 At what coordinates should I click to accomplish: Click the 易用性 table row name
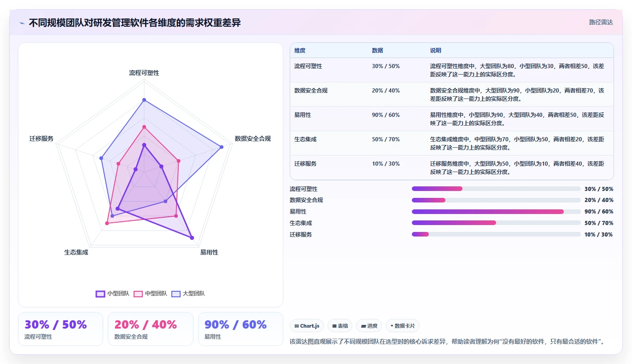[303, 115]
